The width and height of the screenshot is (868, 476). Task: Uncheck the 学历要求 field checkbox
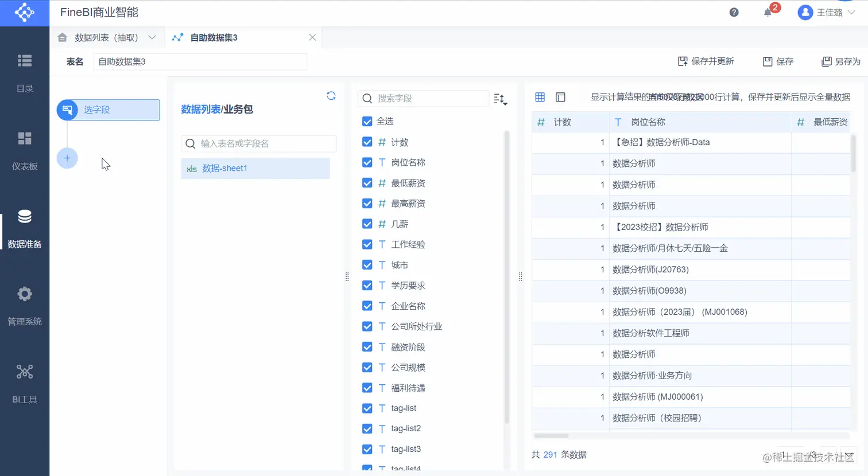[x=367, y=285]
